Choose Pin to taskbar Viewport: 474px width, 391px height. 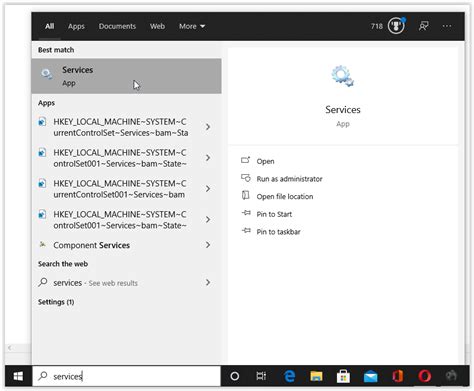pyautogui.click(x=278, y=232)
